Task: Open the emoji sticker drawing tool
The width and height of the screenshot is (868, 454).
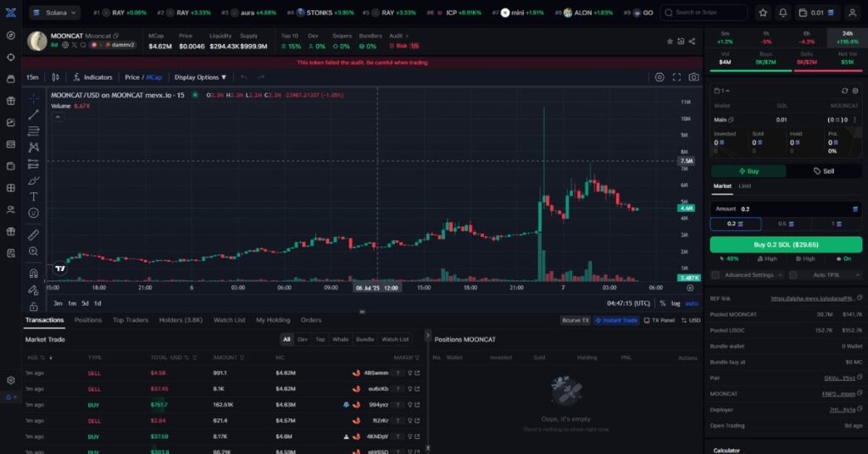Action: click(33, 213)
